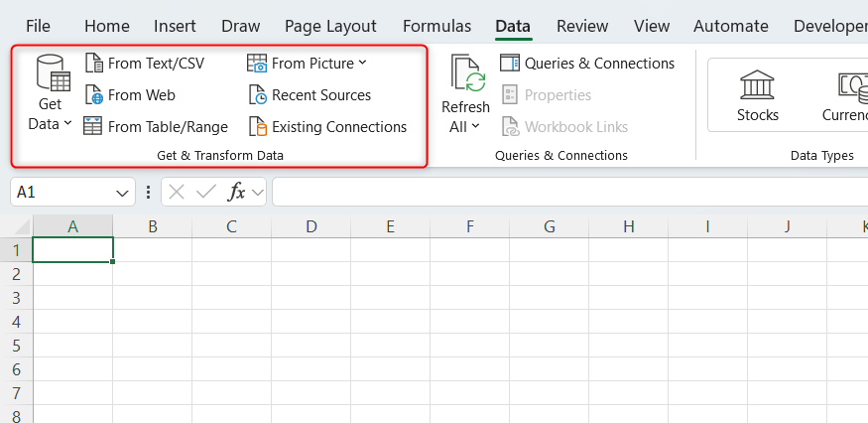The height and width of the screenshot is (423, 868).
Task: Click the formula bar three-dot resize handle
Action: pos(148,192)
